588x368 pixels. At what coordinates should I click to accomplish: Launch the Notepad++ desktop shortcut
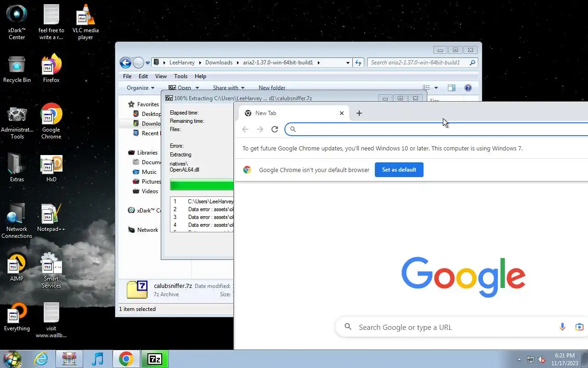tap(51, 218)
